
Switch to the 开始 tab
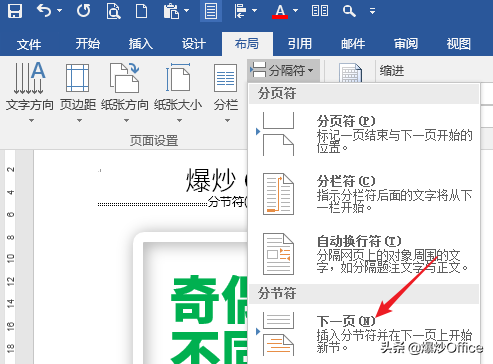87,44
